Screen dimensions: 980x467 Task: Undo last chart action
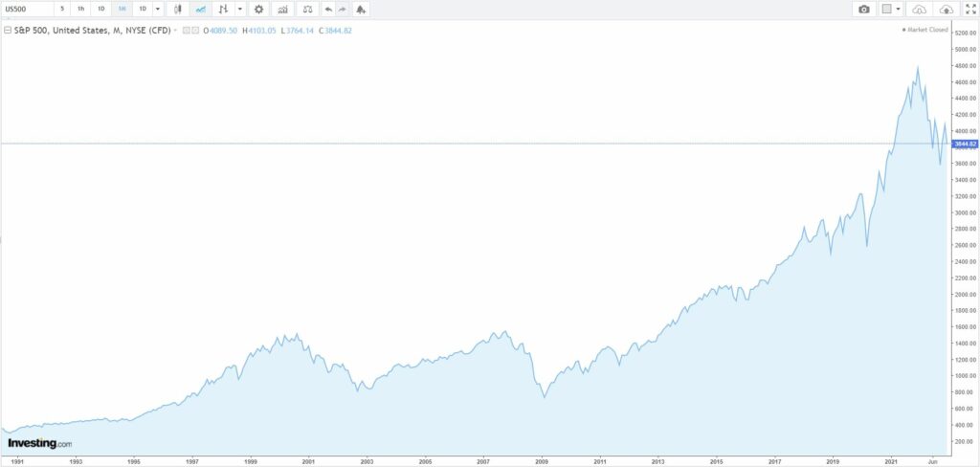pos(329,9)
